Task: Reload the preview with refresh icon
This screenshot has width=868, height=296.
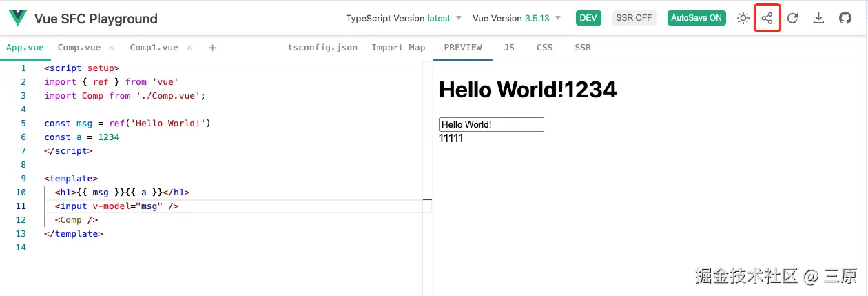Action: coord(793,18)
